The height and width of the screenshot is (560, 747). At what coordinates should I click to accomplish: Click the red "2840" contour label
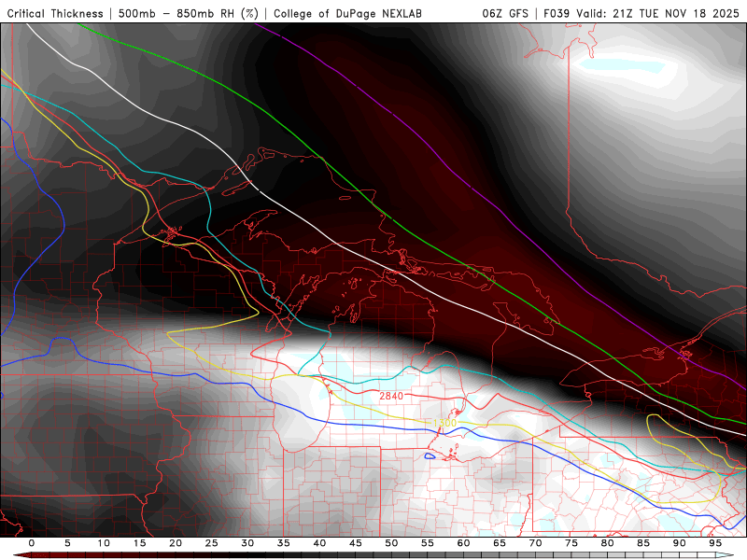point(391,396)
